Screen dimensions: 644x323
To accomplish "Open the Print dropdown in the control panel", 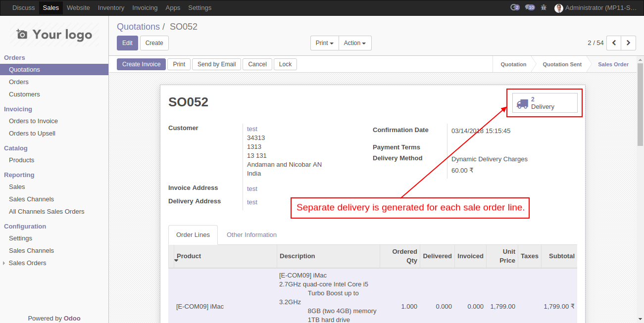I will (x=325, y=43).
